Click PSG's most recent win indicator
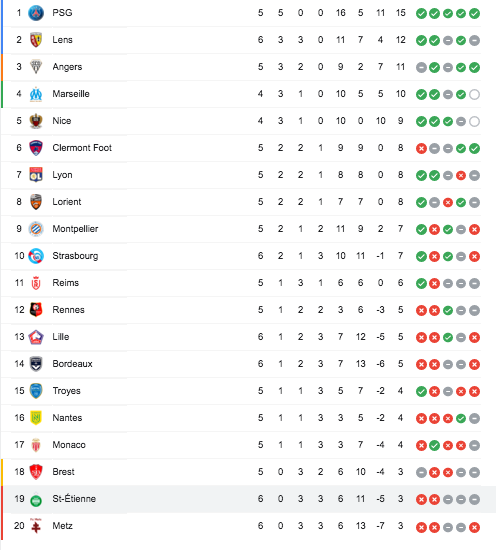This screenshot has height=550, width=496. 474,13
